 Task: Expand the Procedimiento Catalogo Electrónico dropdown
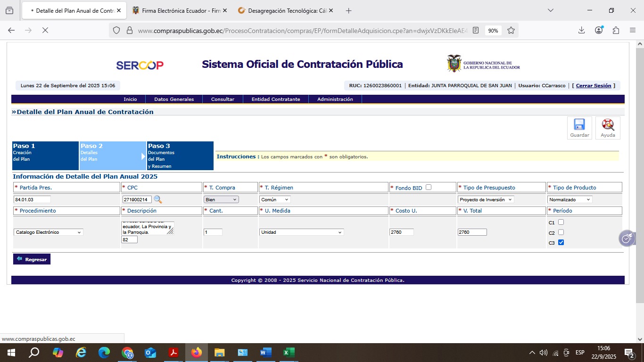point(49,232)
